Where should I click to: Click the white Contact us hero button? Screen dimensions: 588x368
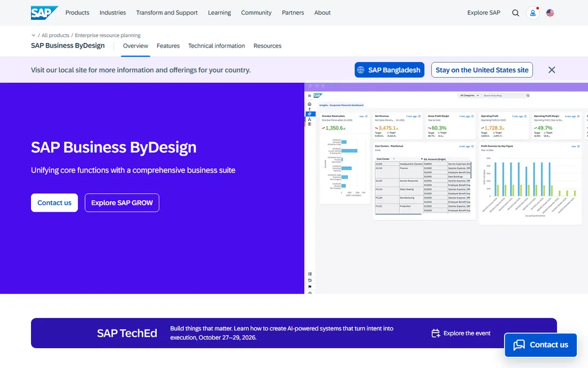tap(55, 203)
